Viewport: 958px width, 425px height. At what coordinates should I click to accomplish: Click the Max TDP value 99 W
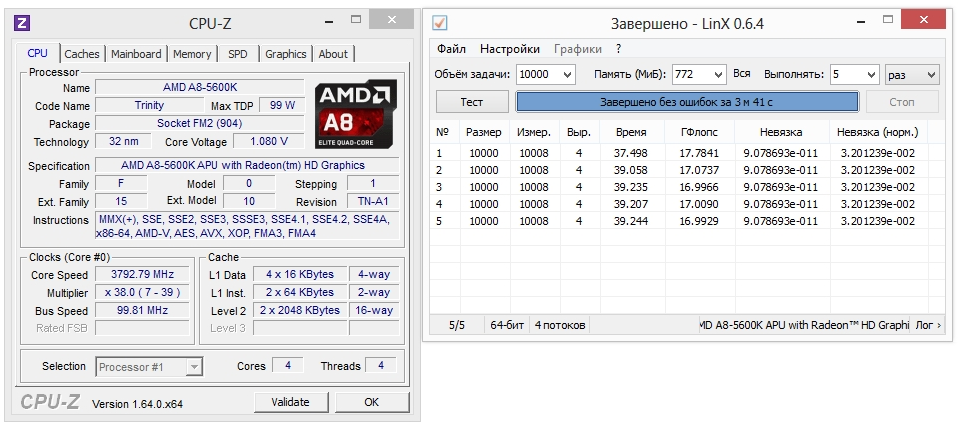(282, 105)
